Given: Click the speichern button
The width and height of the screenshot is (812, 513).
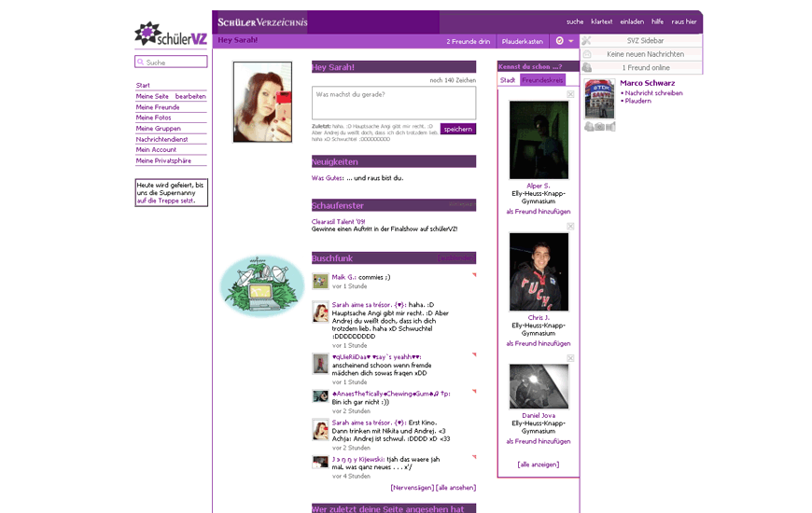Looking at the screenshot, I should coord(457,129).
